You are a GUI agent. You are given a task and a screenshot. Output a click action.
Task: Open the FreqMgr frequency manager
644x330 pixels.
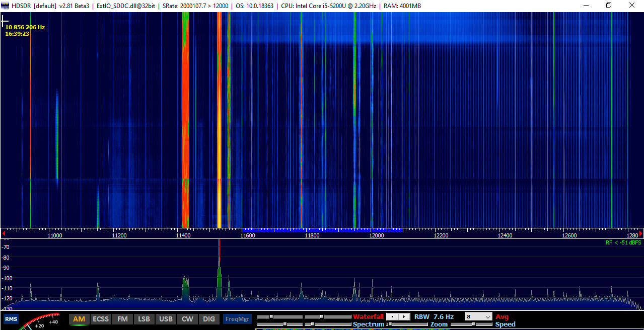click(x=237, y=319)
